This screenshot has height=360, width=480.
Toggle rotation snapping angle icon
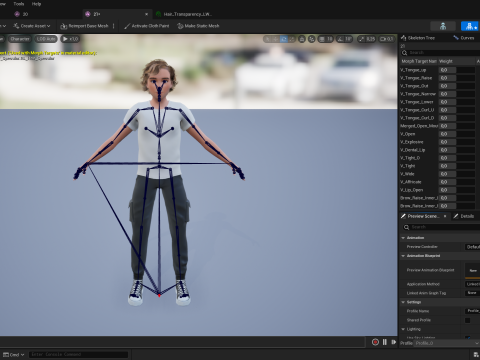(340, 39)
